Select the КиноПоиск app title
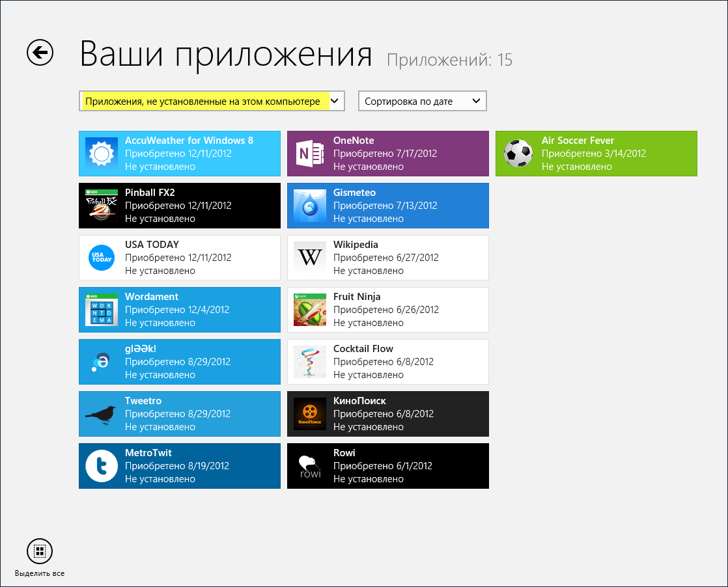Viewport: 728px width, 587px height. [x=360, y=401]
